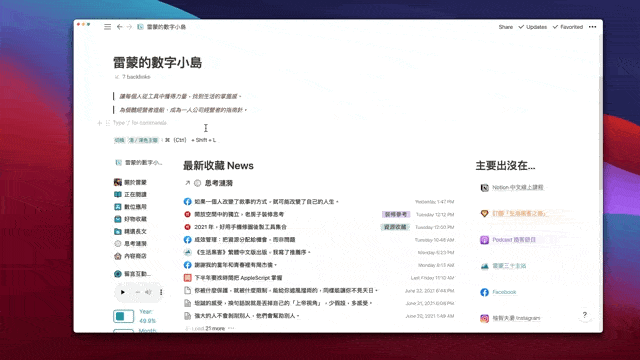640x360 pixels.
Task: Click the Share button
Action: [x=505, y=27]
